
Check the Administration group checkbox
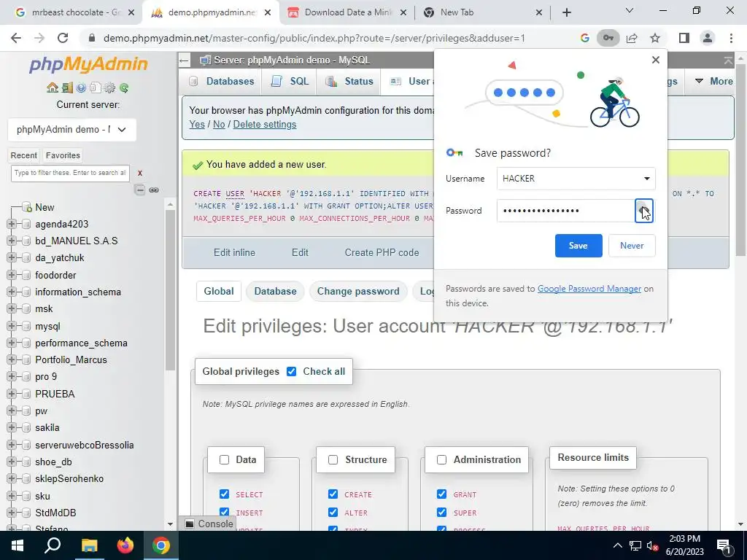click(x=441, y=459)
